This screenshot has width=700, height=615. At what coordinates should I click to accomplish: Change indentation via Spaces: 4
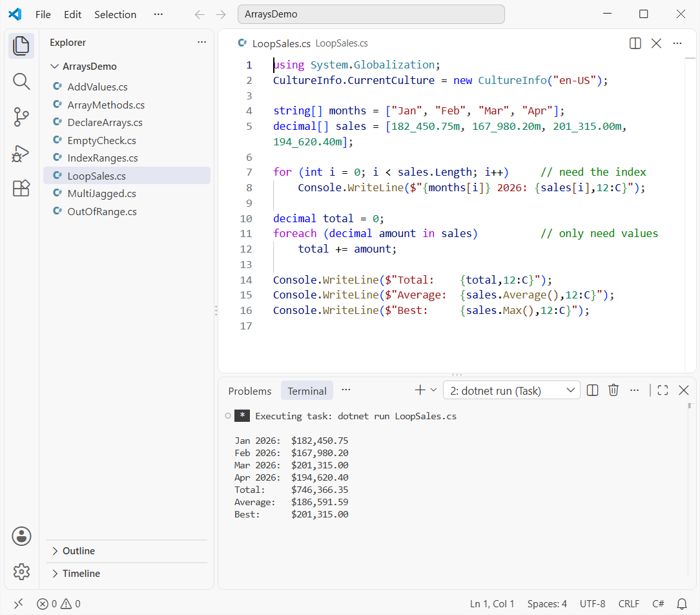point(547,604)
